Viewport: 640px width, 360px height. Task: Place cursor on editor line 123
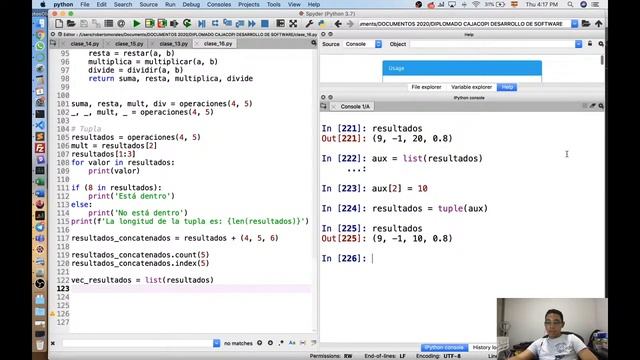point(191,289)
